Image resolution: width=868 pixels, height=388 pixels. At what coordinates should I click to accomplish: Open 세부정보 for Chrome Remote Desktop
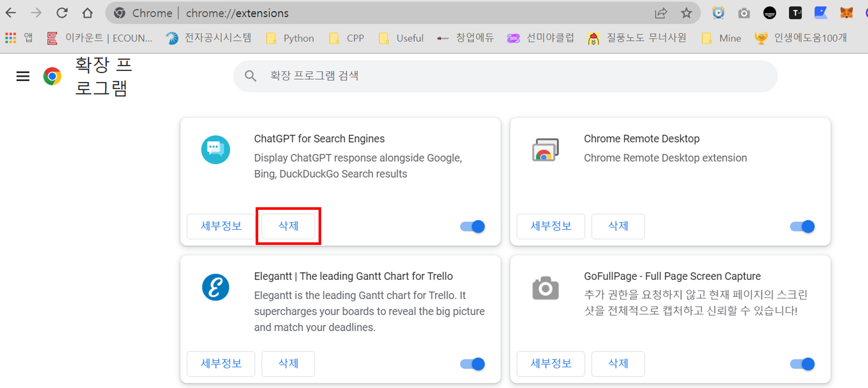pyautogui.click(x=551, y=226)
